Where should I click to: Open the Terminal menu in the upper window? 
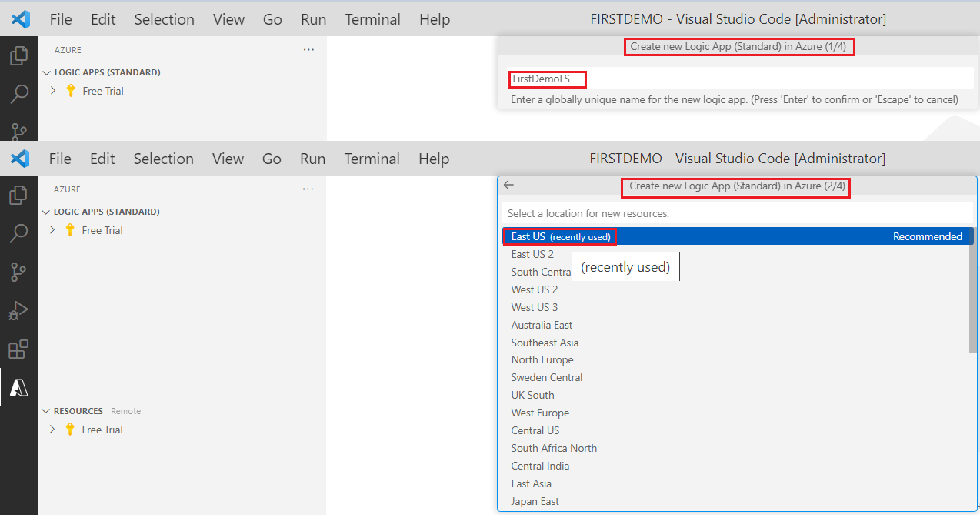[x=373, y=19]
